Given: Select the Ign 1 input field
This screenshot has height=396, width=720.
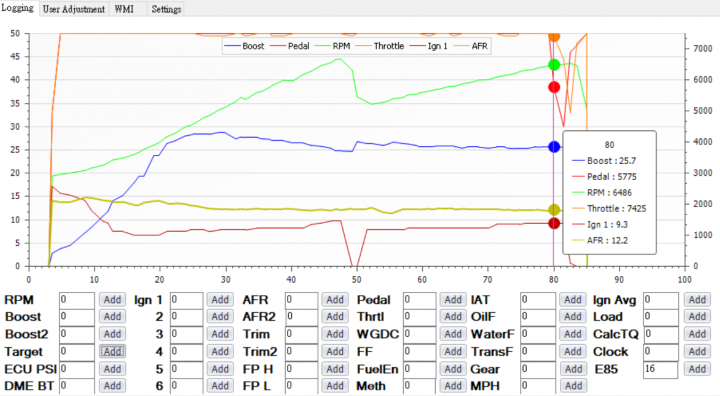Looking at the screenshot, I should (x=186, y=300).
